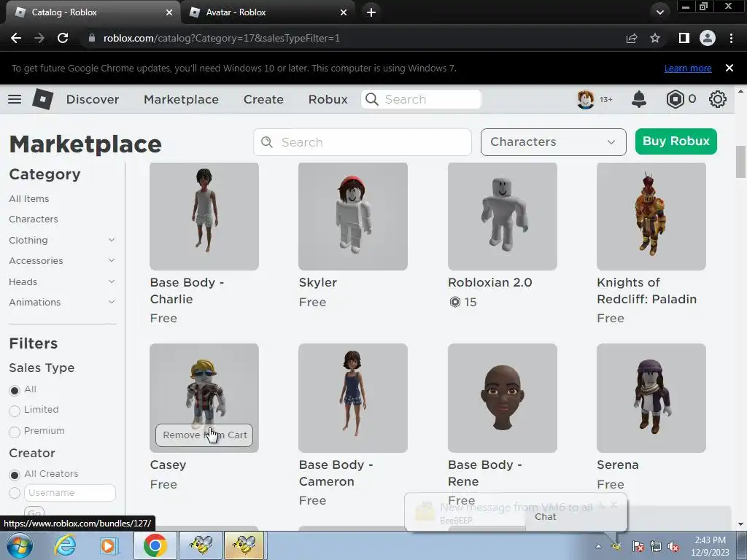Screen dimensions: 747x560
Task: Open Chrome three-dot menu
Action: (731, 38)
